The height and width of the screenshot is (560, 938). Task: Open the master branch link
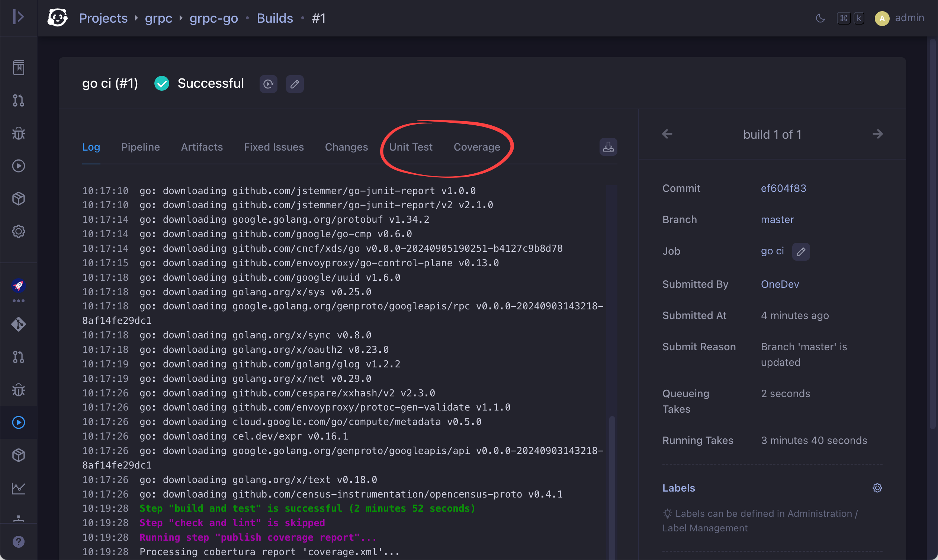tap(777, 220)
